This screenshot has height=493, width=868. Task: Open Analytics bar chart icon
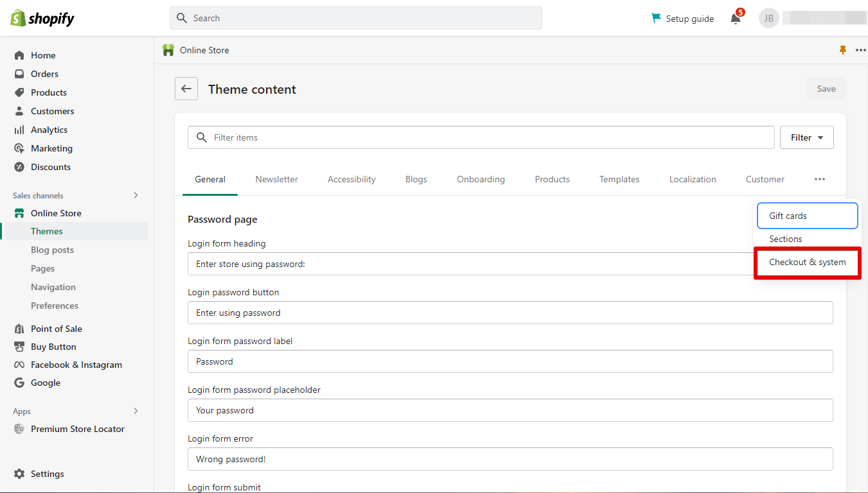point(19,130)
